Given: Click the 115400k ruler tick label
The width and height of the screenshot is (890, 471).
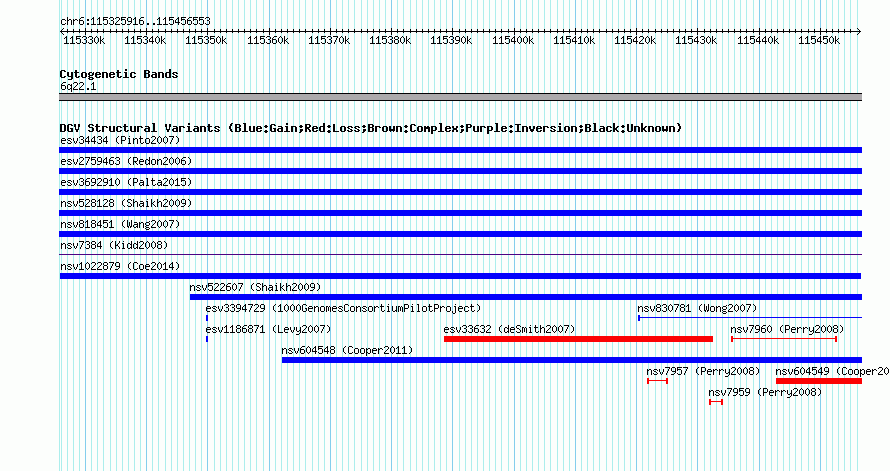Looking at the screenshot, I should pos(513,40).
